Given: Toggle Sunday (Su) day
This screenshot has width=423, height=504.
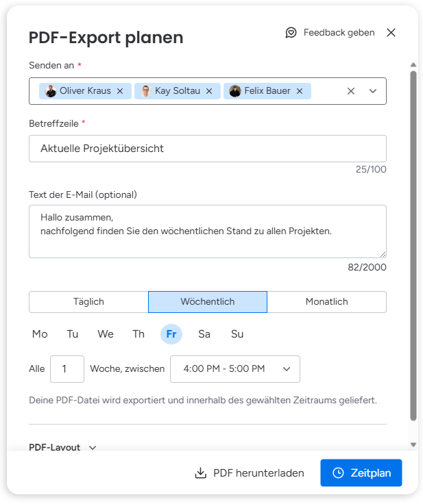Looking at the screenshot, I should [x=237, y=334].
